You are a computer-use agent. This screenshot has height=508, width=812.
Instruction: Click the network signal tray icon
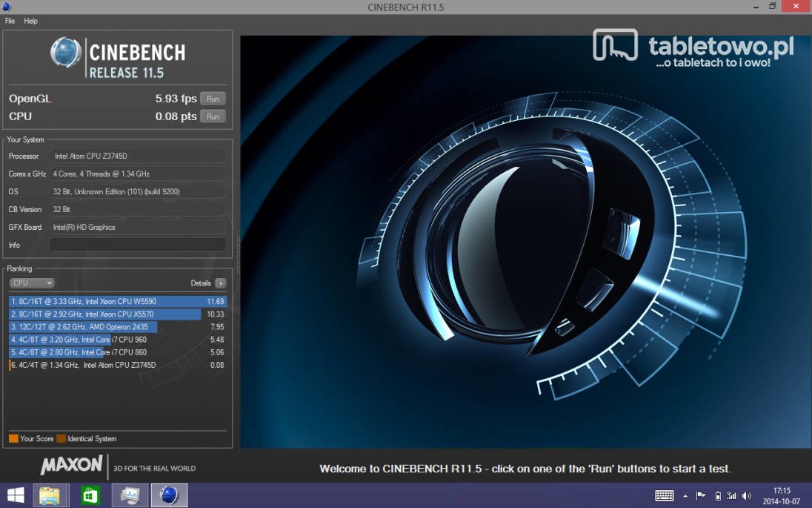(x=732, y=496)
